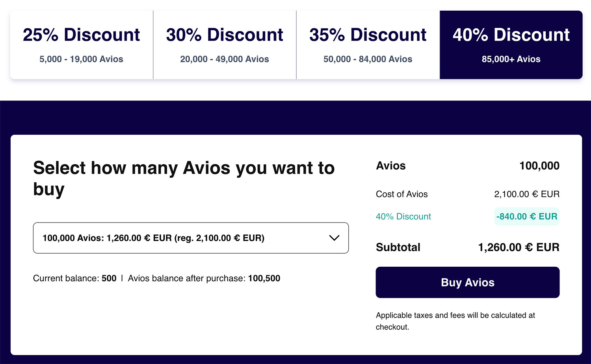Select the 30% Discount tier
This screenshot has height=364, width=591.
point(225,45)
